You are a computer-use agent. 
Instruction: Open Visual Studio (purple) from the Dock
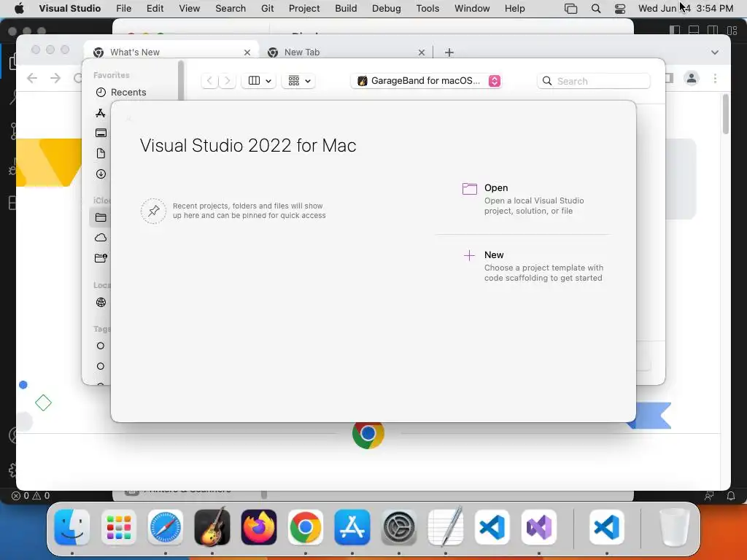point(539,527)
